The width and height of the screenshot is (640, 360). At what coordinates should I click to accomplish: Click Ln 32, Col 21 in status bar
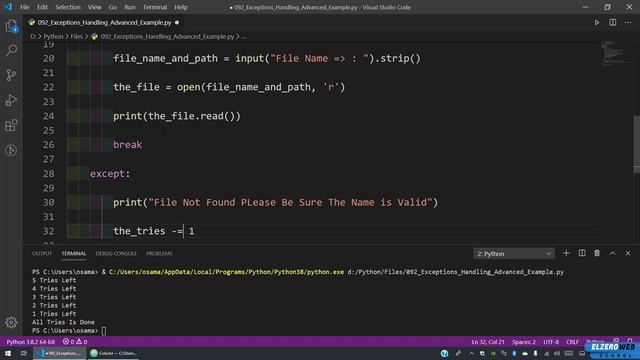click(488, 342)
